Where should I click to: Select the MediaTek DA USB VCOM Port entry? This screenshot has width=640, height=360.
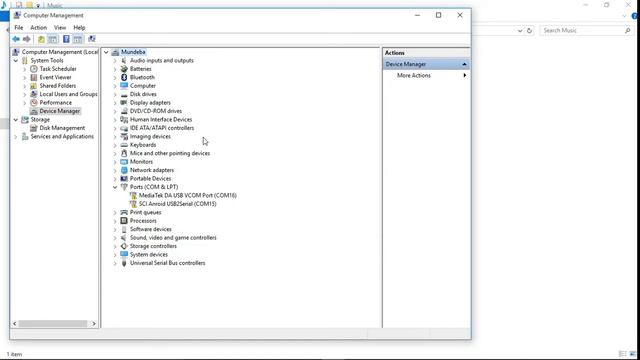(x=188, y=196)
